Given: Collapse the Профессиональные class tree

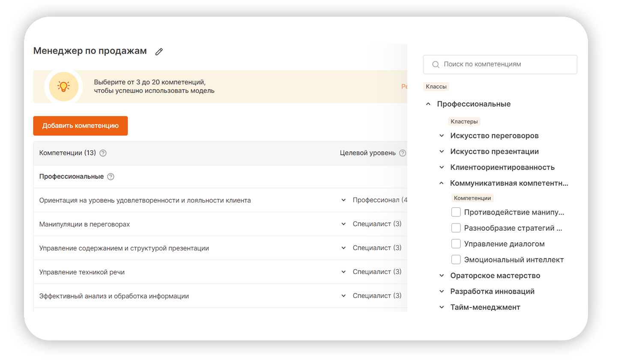Looking at the screenshot, I should coord(428,104).
